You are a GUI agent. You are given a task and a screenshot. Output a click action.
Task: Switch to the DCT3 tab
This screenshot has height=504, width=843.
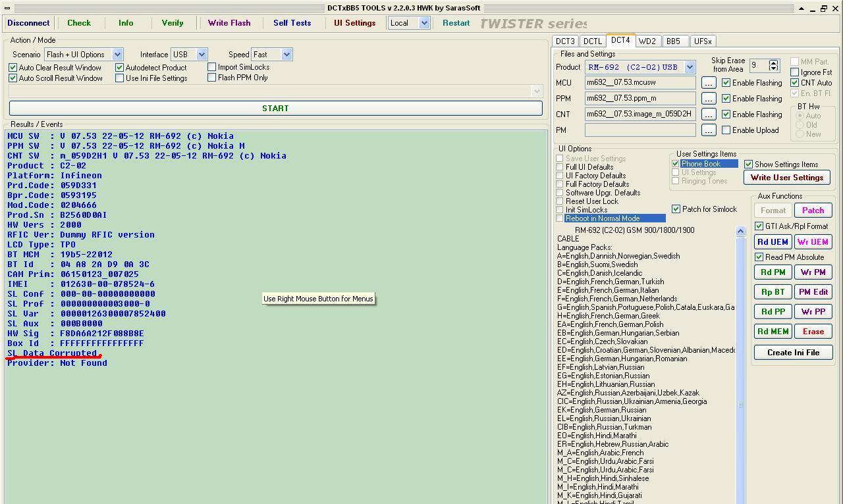pos(565,41)
